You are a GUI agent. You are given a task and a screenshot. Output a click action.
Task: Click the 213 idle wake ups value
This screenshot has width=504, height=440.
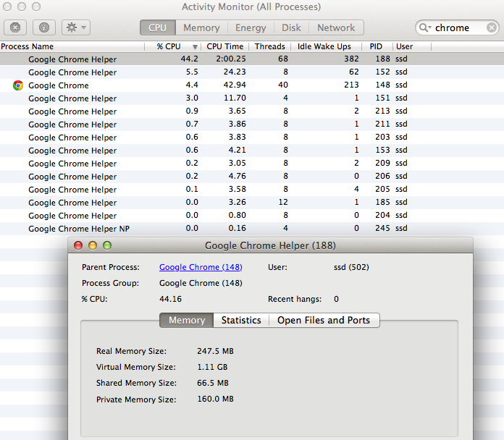tap(351, 85)
